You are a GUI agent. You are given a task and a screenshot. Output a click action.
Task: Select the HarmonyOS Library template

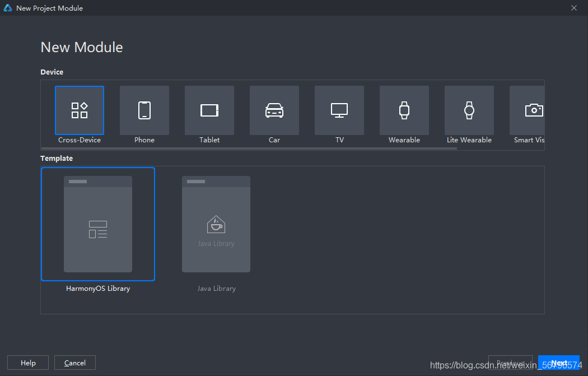(x=98, y=224)
